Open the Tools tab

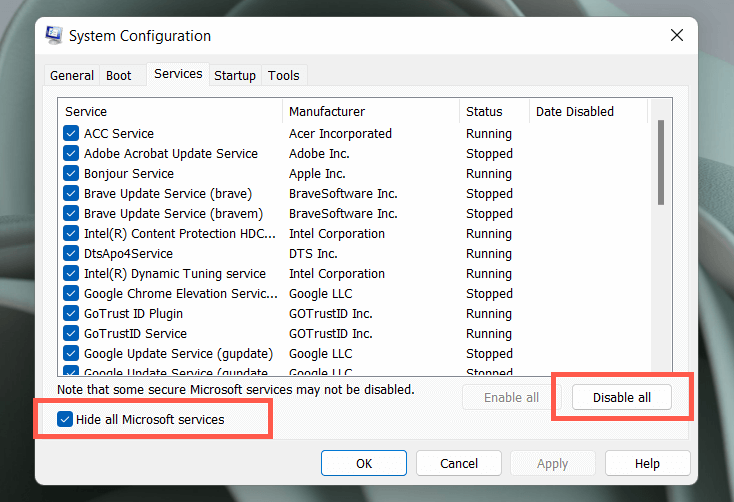283,75
